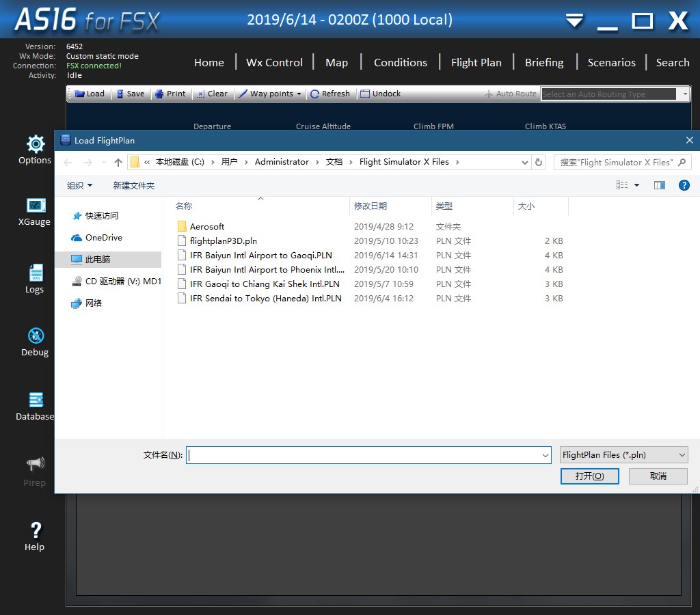Click the search box for Flight Simulator X Files

[x=622, y=162]
